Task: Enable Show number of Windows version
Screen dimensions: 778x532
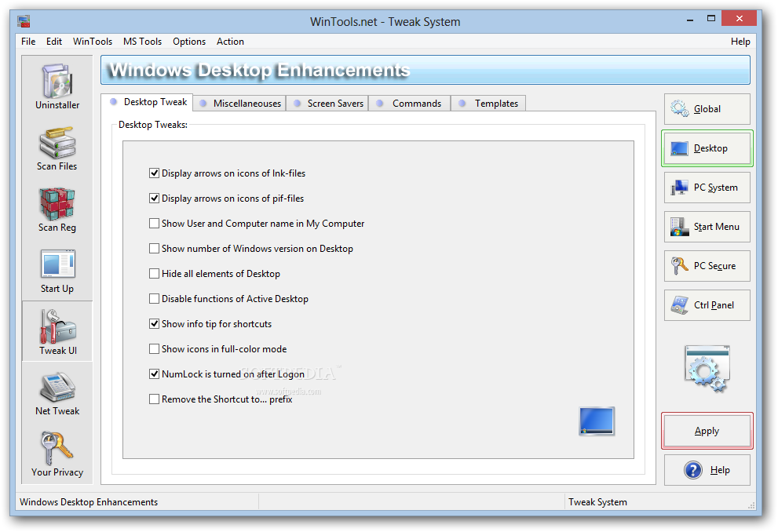Action: click(x=155, y=249)
